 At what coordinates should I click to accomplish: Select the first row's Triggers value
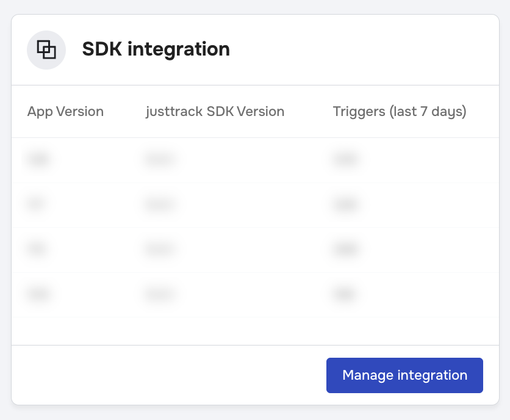345,160
